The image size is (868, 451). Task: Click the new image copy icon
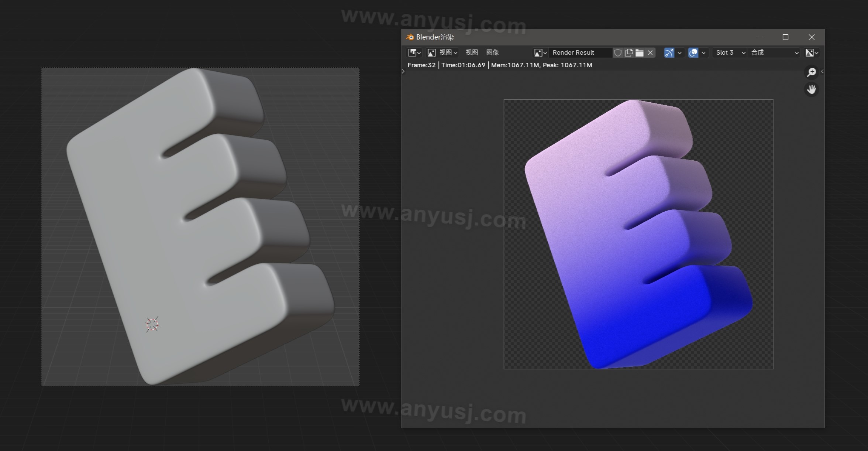(x=629, y=53)
